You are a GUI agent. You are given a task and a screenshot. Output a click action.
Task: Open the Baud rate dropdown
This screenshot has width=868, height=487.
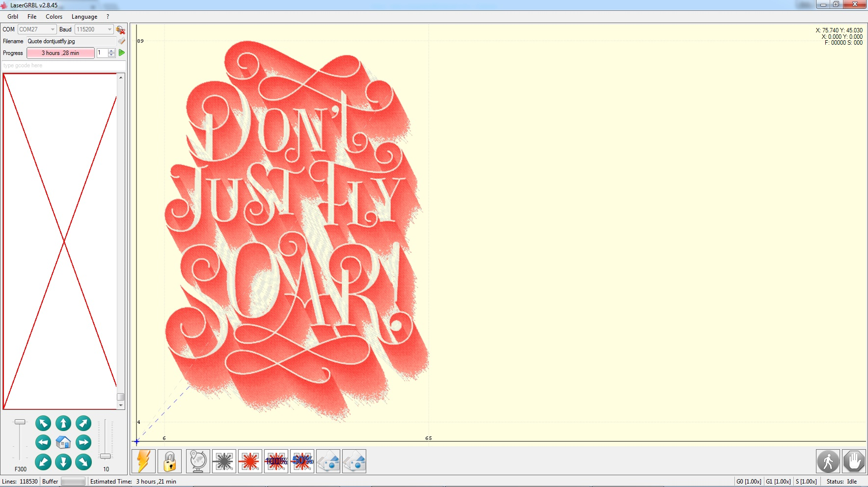pos(109,29)
